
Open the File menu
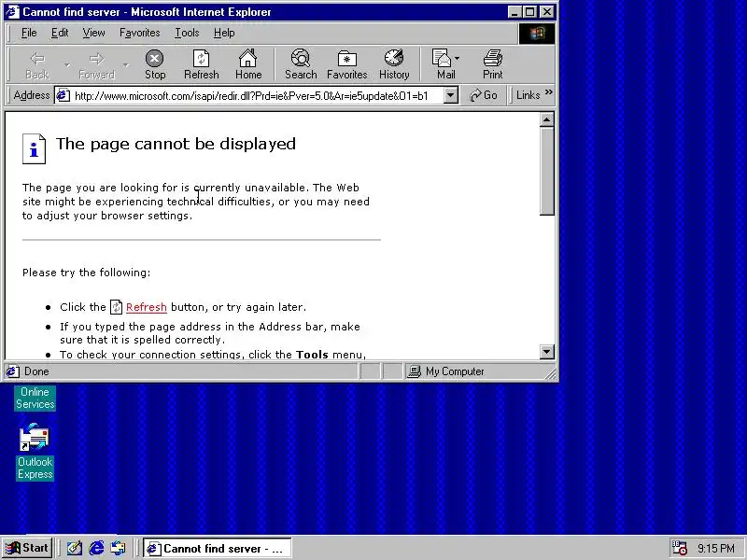tap(29, 33)
